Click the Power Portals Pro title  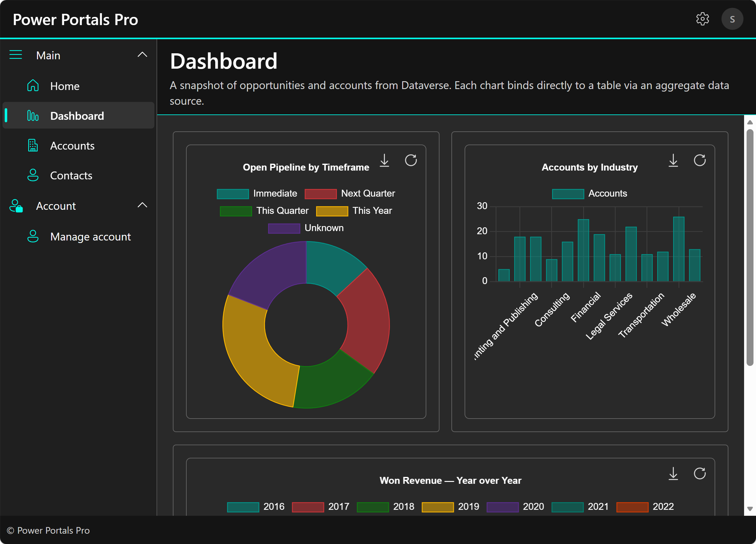75,19
